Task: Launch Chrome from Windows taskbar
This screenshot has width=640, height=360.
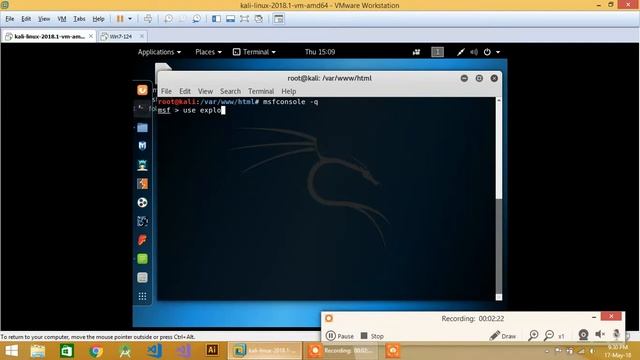Action: 96,351
